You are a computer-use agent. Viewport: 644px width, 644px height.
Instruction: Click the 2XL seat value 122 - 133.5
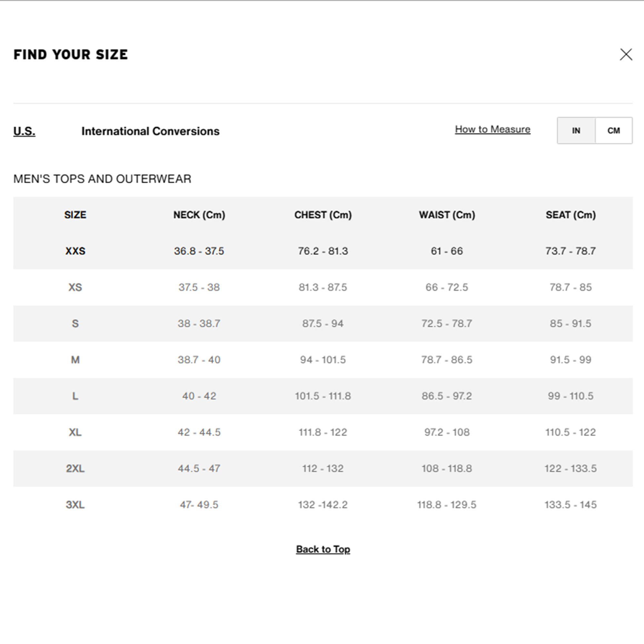coord(570,468)
